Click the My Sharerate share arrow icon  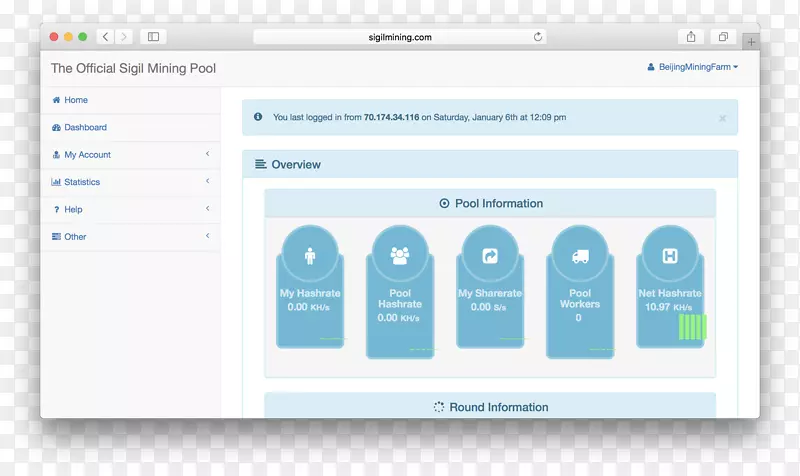[490, 256]
